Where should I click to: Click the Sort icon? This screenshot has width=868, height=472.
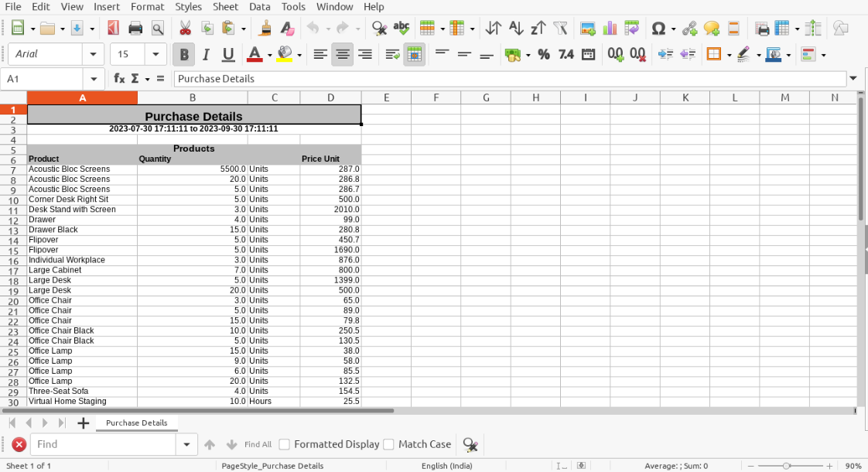(494, 28)
